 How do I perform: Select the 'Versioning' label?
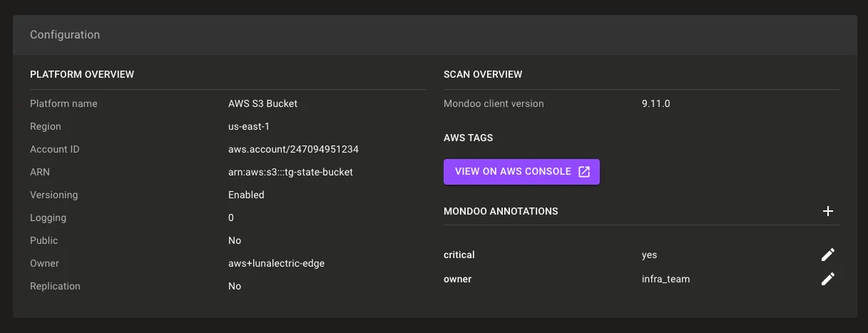click(x=54, y=195)
